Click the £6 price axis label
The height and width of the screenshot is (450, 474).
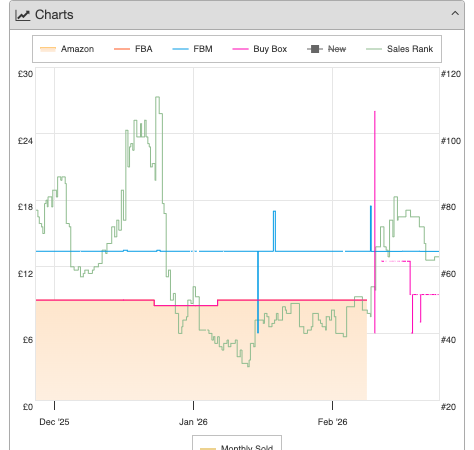tap(28, 340)
